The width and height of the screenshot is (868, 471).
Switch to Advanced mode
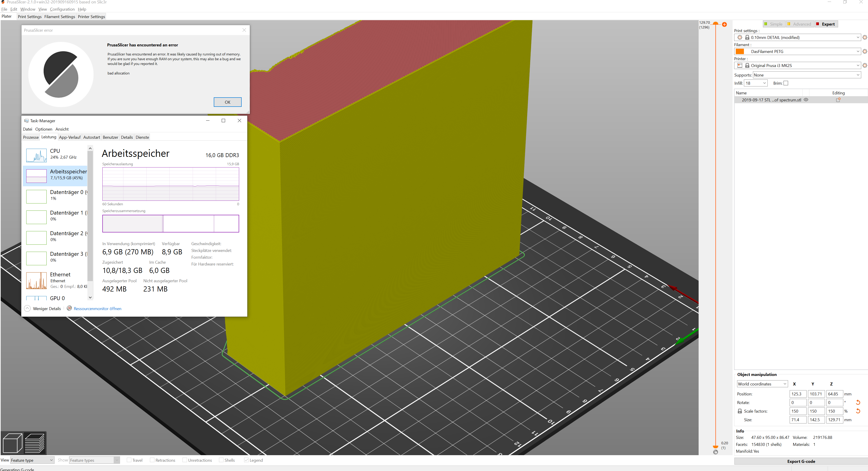(800, 24)
